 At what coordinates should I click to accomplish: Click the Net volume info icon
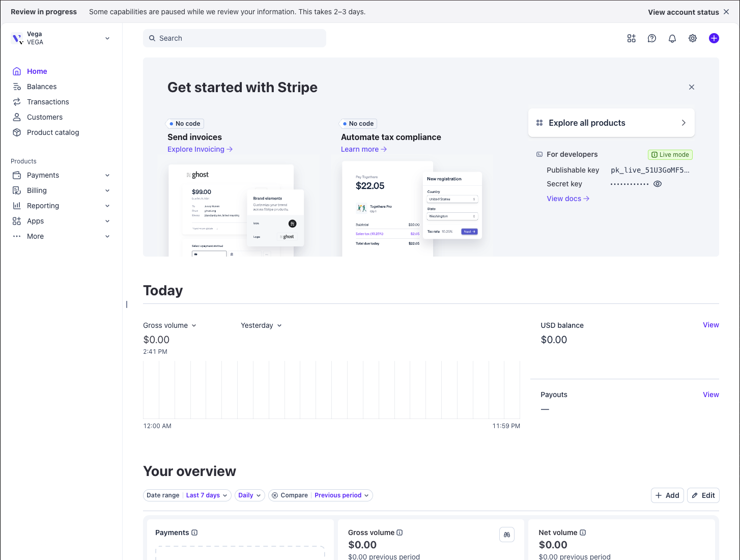(x=583, y=533)
